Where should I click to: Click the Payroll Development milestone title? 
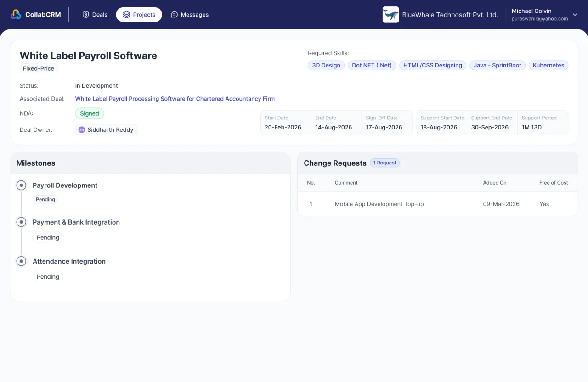pos(65,185)
